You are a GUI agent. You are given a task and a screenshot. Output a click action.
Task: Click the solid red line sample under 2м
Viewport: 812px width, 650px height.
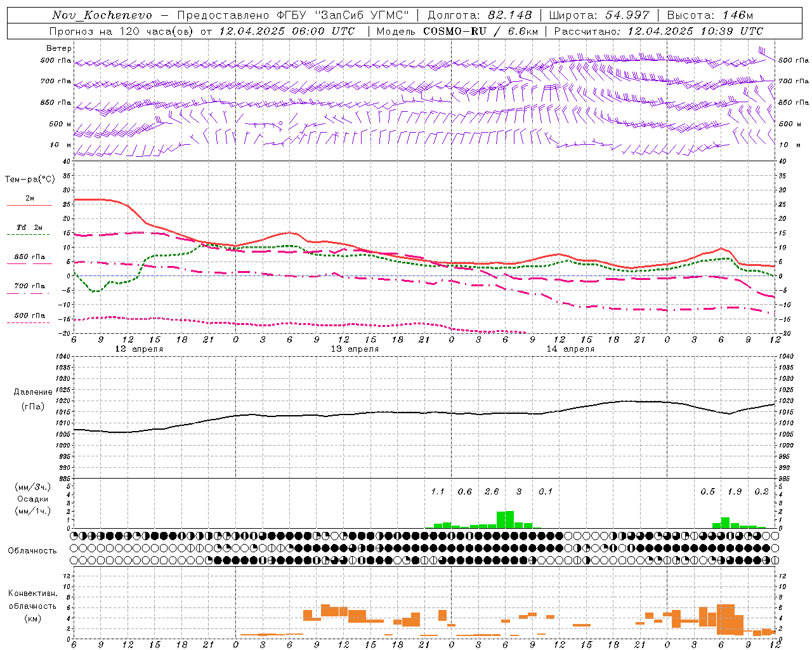point(29,206)
